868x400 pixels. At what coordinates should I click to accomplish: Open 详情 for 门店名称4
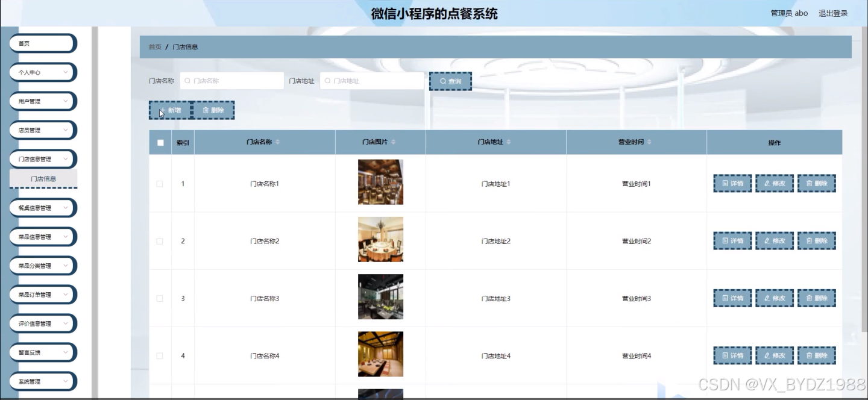732,356
